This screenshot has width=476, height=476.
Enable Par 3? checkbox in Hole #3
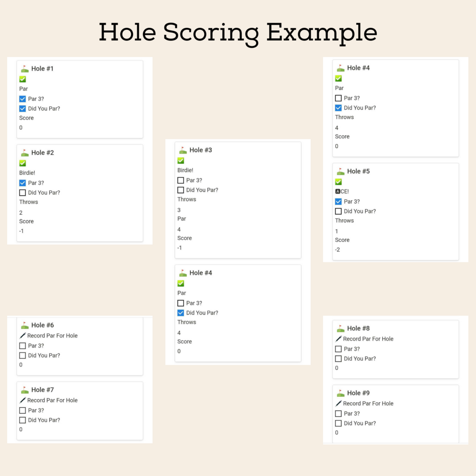point(180,180)
